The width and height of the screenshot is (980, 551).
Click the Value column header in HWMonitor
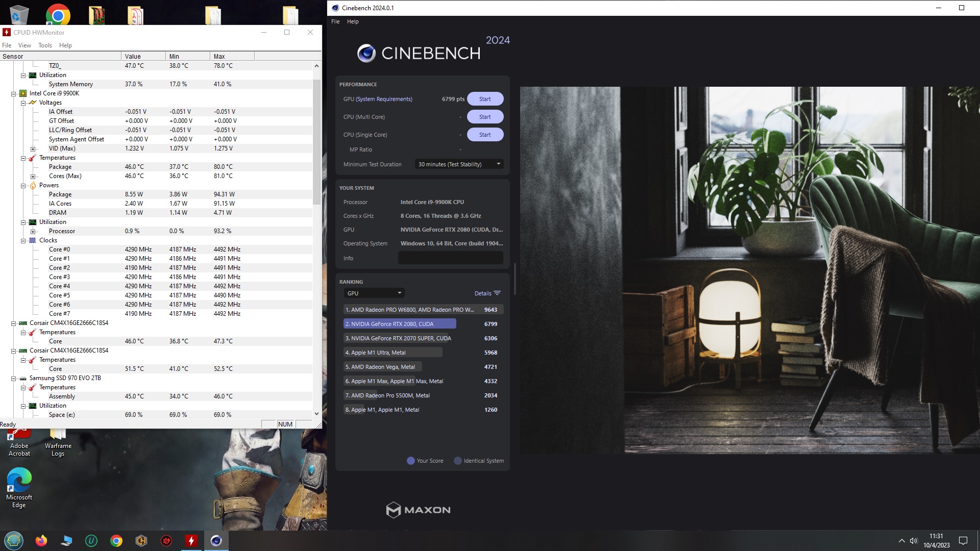click(143, 56)
